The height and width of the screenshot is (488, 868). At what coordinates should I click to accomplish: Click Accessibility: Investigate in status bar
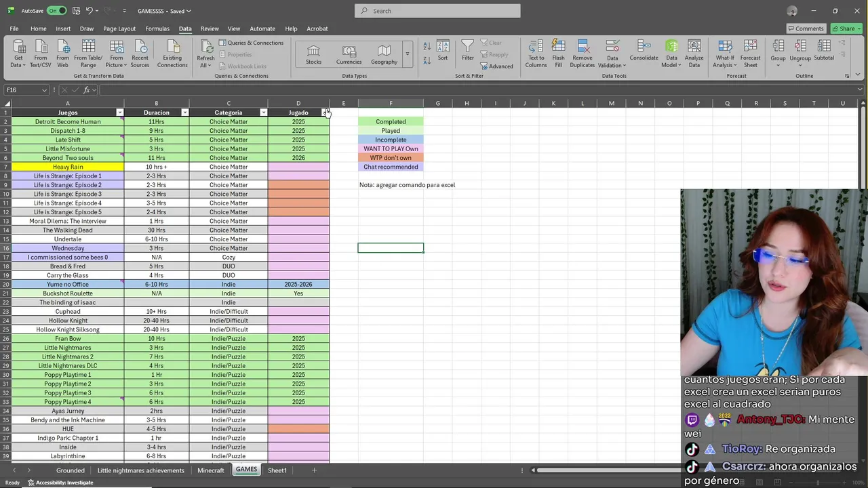pos(60,483)
